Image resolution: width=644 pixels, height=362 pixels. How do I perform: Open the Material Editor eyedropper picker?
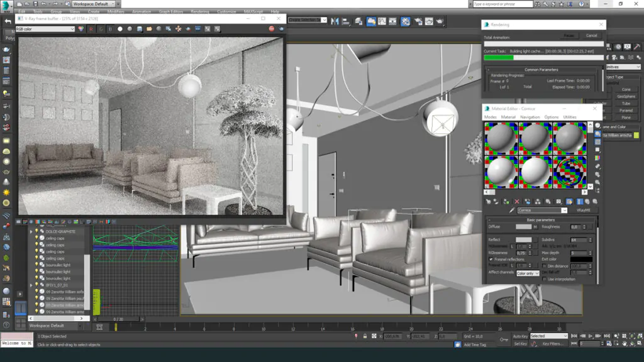coord(511,211)
